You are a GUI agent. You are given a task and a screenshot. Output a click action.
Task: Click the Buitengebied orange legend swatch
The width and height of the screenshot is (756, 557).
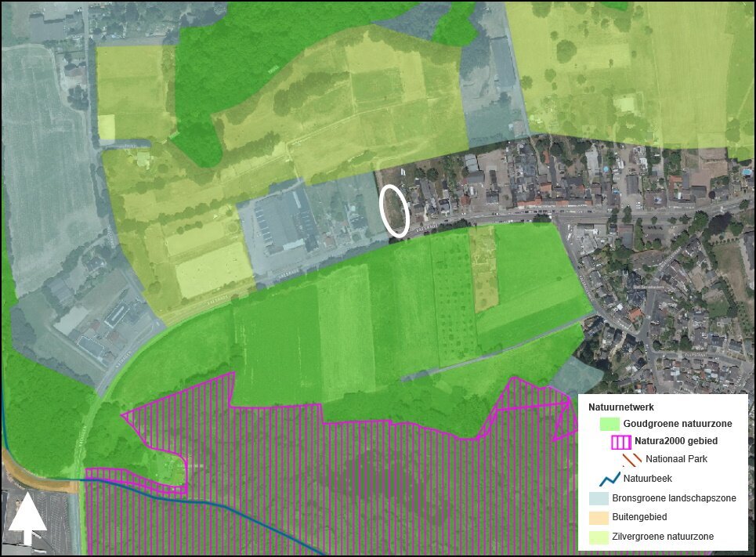[x=599, y=518]
